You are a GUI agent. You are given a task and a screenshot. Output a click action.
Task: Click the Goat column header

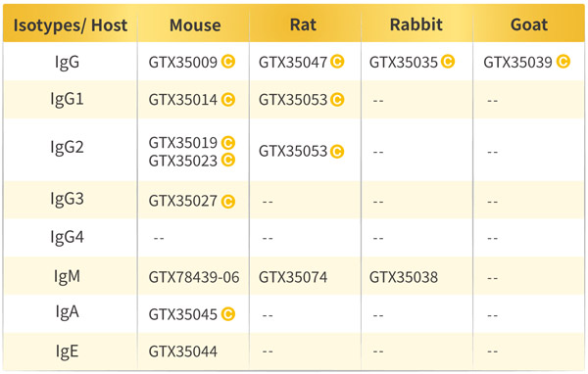coord(529,24)
